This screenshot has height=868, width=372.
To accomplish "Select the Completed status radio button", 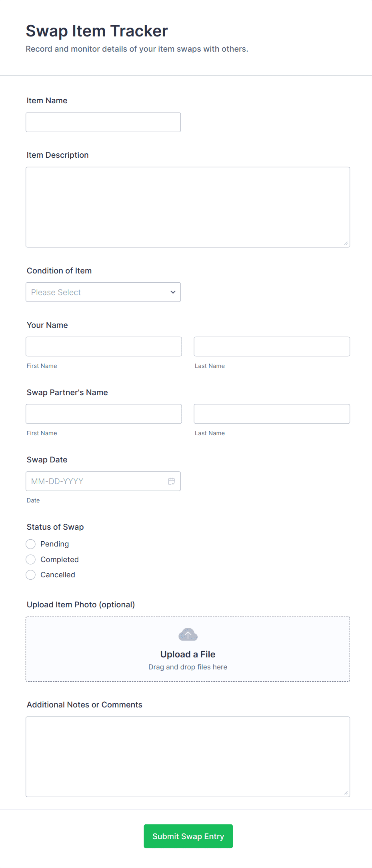I will (31, 559).
